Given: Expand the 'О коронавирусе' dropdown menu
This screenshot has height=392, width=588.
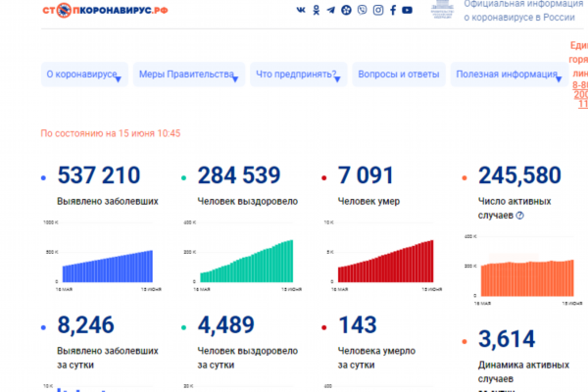Looking at the screenshot, I should tap(82, 75).
